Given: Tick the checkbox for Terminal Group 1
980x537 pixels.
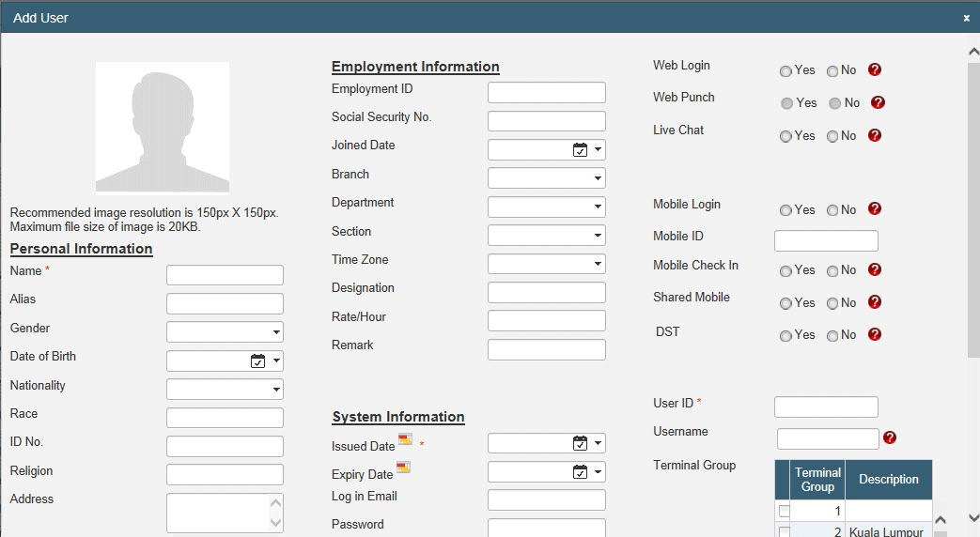Looking at the screenshot, I should tap(785, 511).
